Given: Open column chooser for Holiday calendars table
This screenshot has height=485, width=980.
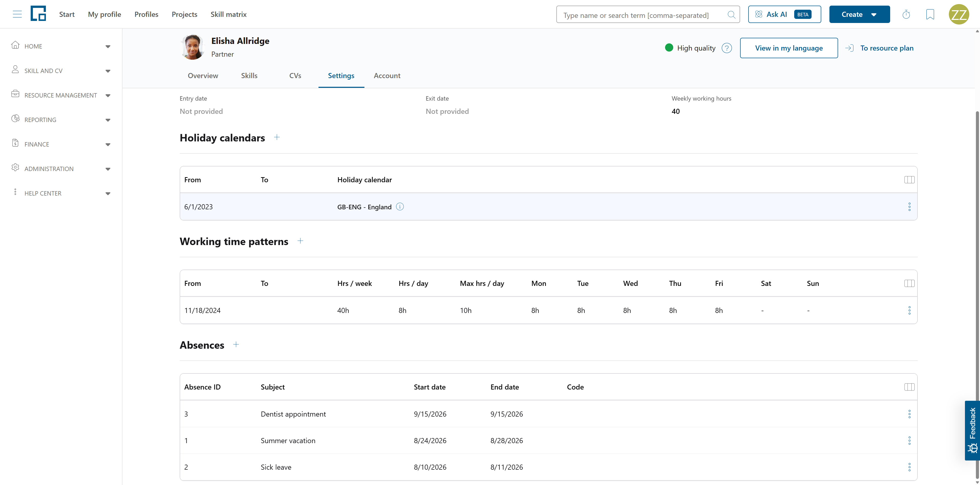Looking at the screenshot, I should (x=909, y=179).
